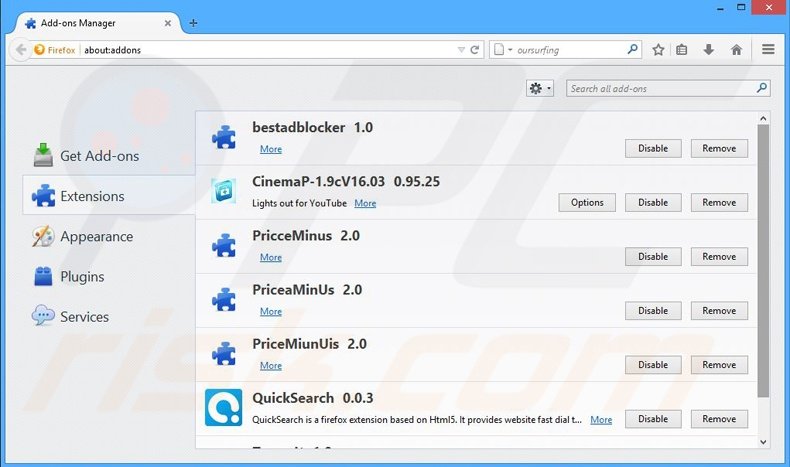
Task: Click the back navigation arrow
Action: (20, 49)
